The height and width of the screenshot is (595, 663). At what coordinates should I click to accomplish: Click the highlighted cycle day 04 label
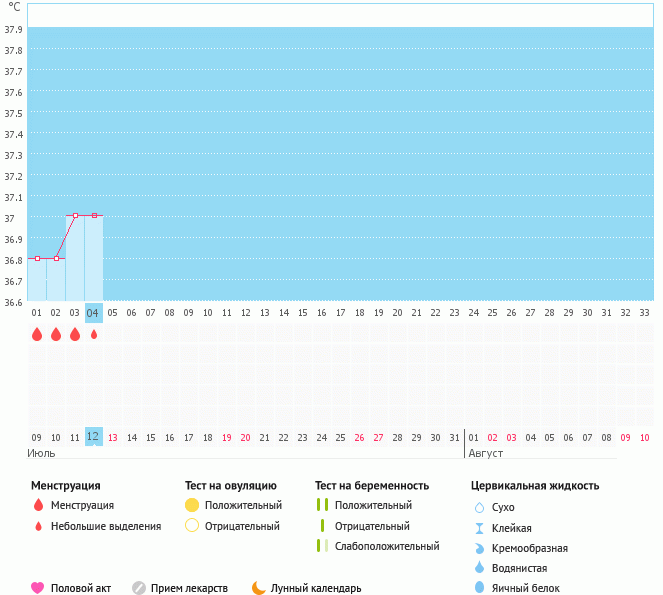pos(94,312)
